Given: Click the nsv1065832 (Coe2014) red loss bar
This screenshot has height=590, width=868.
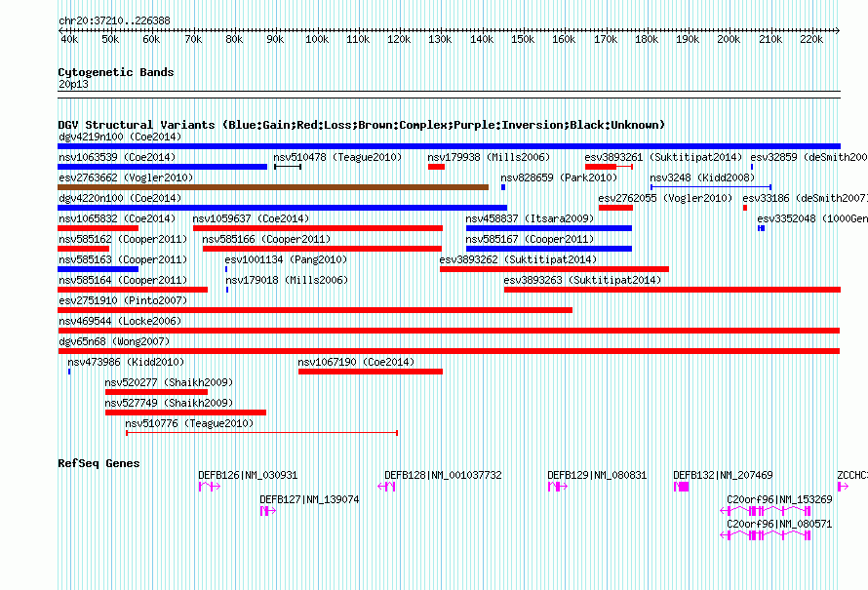Looking at the screenshot, I should [x=98, y=228].
